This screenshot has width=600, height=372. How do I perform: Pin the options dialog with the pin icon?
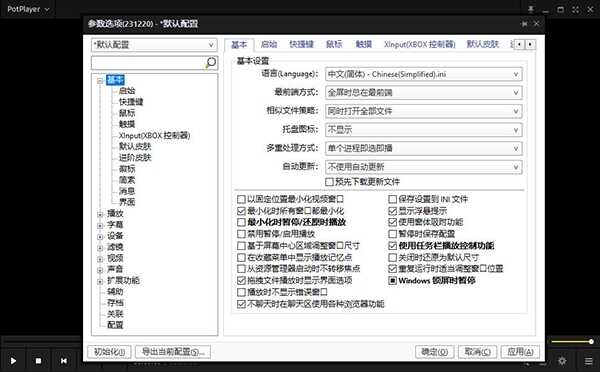524,24
